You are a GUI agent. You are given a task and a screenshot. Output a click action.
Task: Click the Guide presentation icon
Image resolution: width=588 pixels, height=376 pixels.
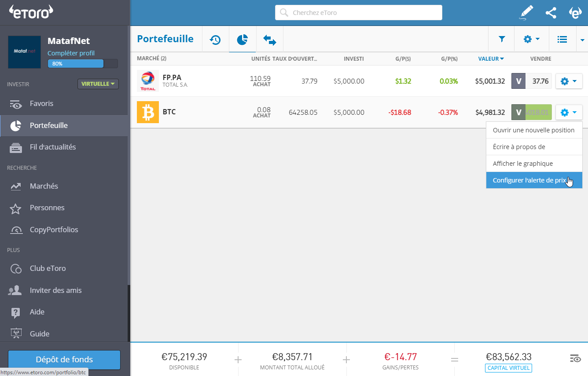coord(15,334)
